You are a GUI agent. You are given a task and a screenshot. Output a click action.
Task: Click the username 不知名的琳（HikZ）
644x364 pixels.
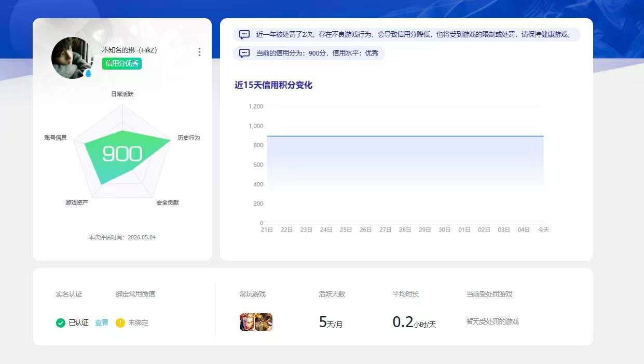click(x=129, y=50)
